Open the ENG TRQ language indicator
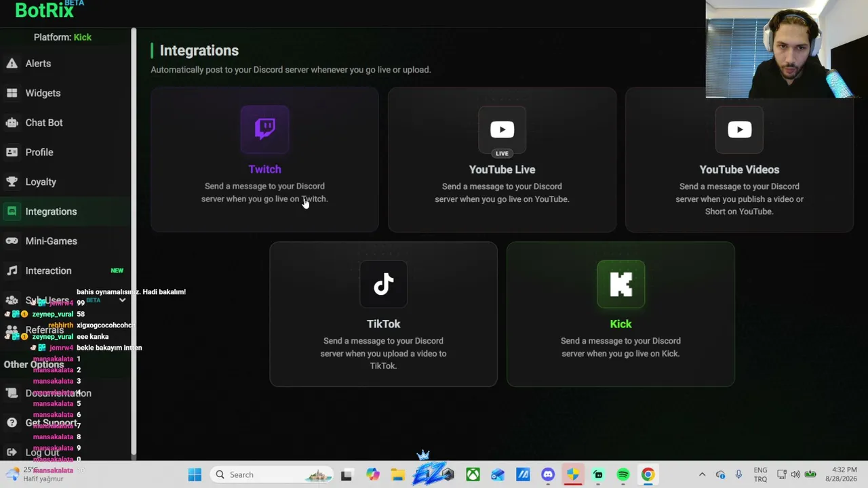868x488 pixels. coord(760,474)
